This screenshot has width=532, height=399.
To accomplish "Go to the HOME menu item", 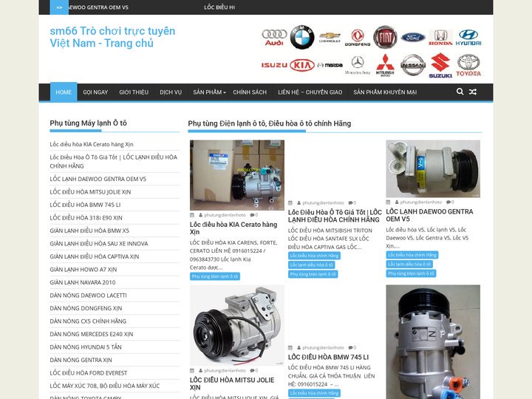I will point(64,92).
